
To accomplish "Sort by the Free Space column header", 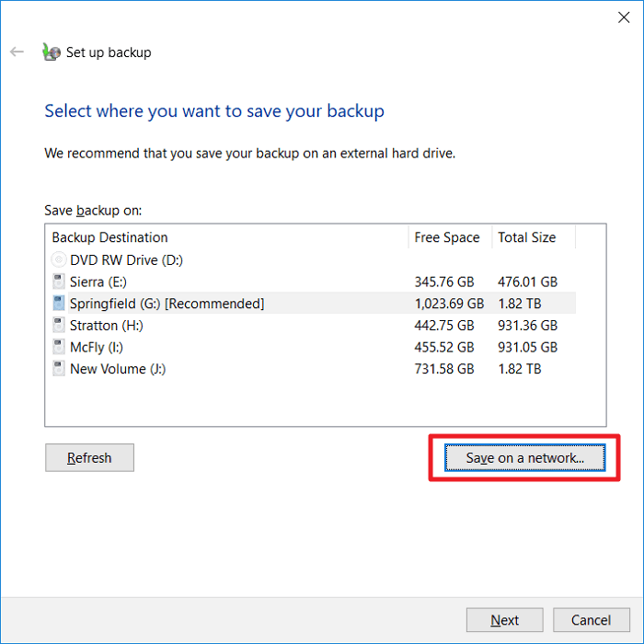I will point(449,237).
